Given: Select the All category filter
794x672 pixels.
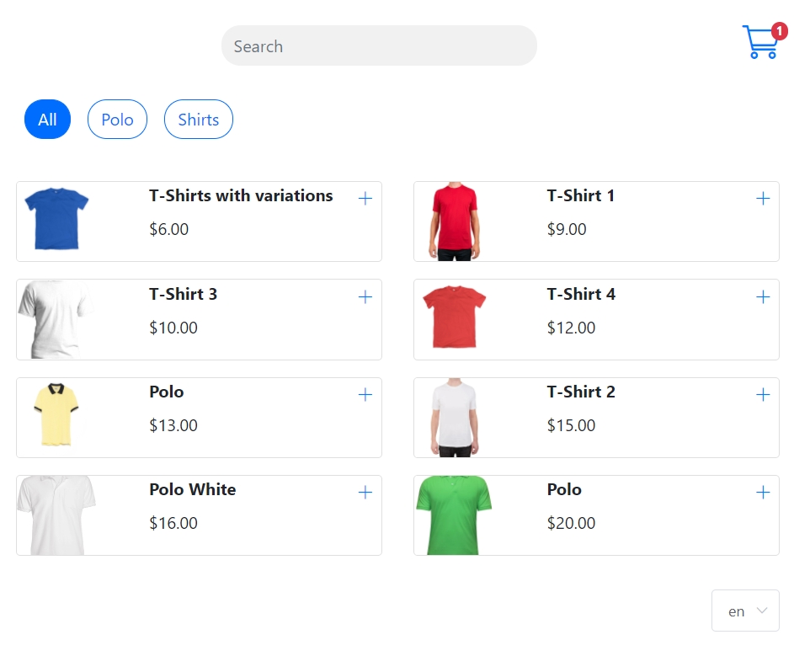Looking at the screenshot, I should [x=47, y=120].
